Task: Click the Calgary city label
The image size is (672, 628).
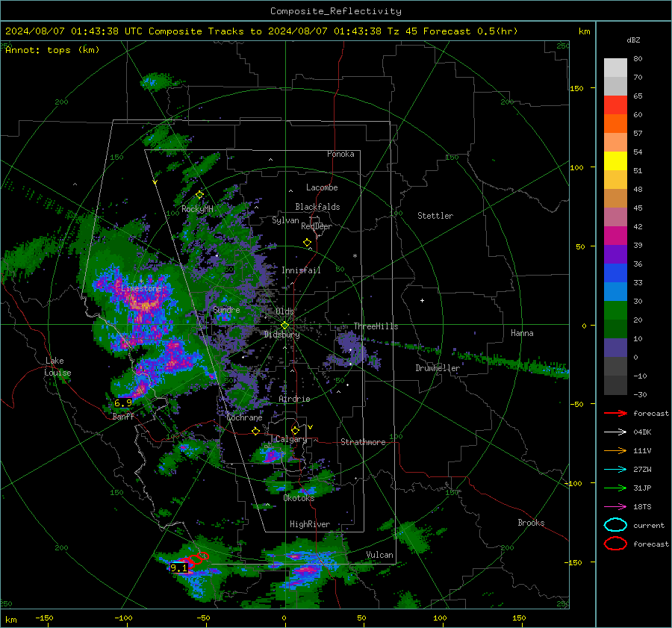Action: pos(291,439)
